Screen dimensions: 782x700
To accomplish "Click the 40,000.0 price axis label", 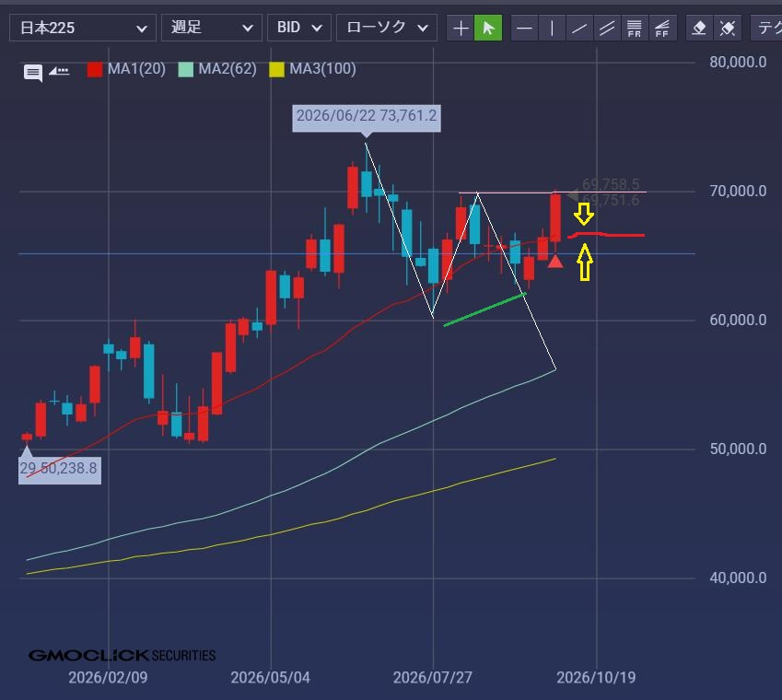I will (x=738, y=577).
